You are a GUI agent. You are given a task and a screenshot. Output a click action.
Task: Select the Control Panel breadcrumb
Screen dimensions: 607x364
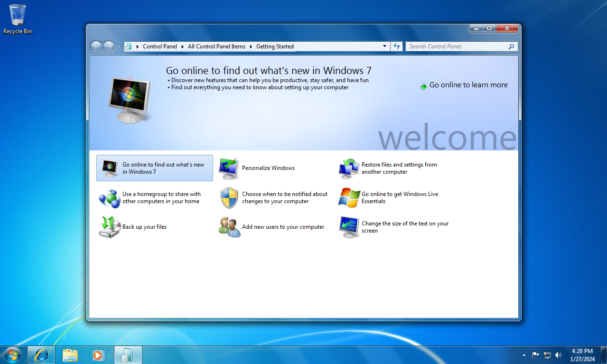pyautogui.click(x=160, y=47)
